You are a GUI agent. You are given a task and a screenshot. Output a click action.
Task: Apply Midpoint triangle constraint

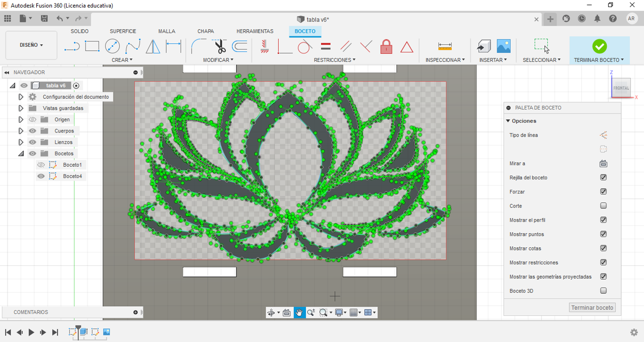coord(407,47)
